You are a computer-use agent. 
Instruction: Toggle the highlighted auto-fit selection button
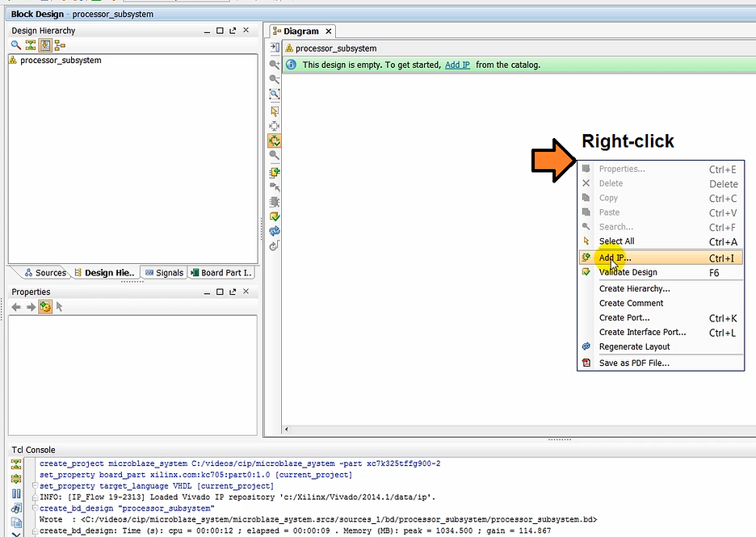[x=275, y=141]
